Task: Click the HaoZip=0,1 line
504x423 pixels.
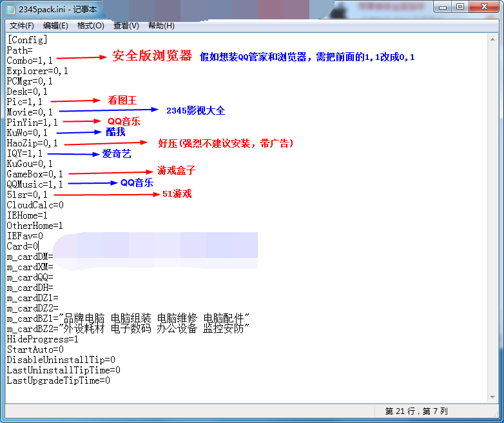Action: [32, 143]
